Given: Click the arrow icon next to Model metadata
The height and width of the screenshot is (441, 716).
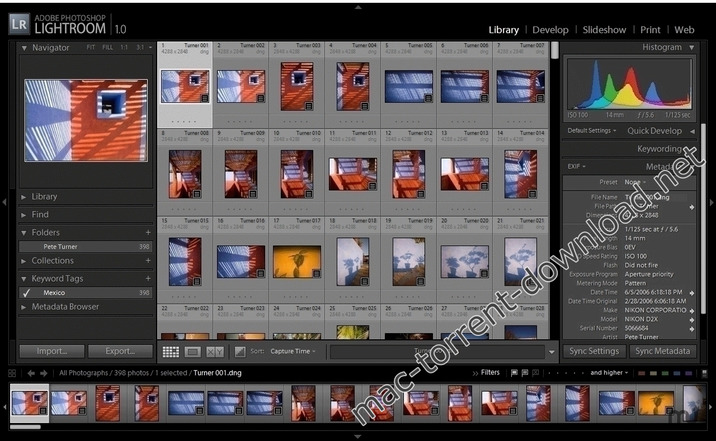Looking at the screenshot, I should (x=692, y=320).
